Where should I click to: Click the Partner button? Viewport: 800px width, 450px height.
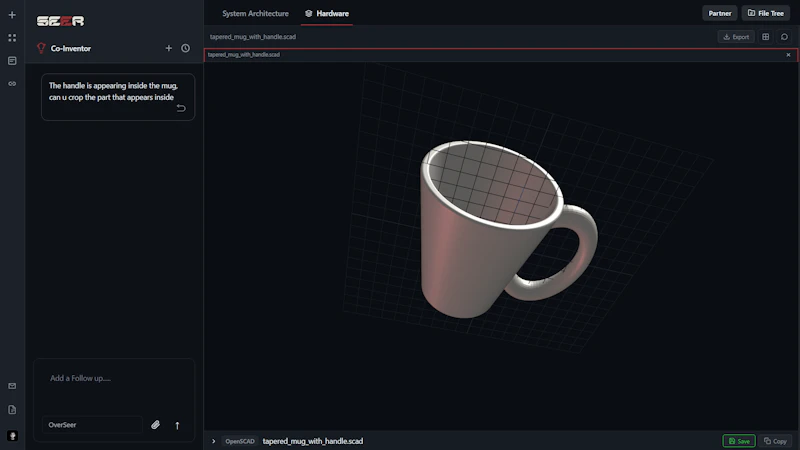click(x=719, y=13)
